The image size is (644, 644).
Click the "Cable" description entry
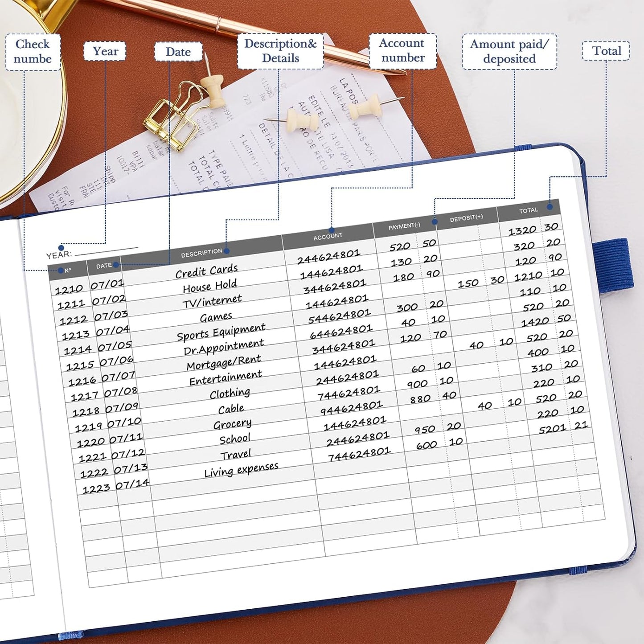pyautogui.click(x=231, y=409)
